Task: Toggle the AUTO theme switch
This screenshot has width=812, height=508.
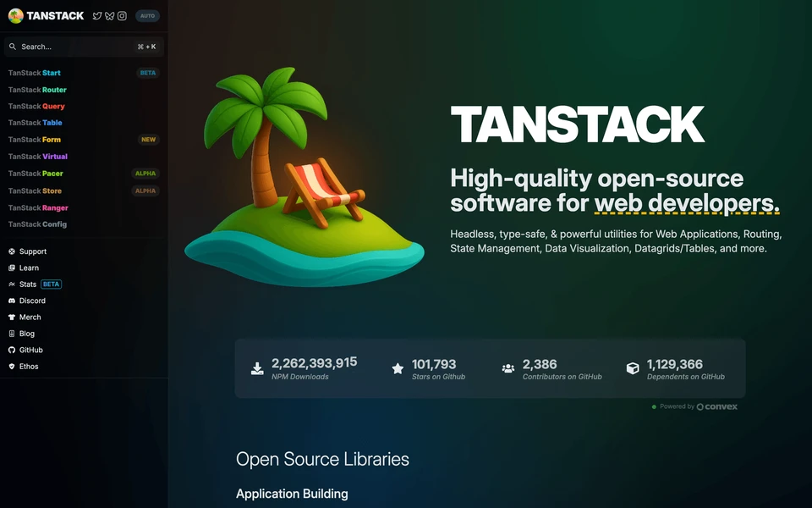Action: [x=147, y=16]
